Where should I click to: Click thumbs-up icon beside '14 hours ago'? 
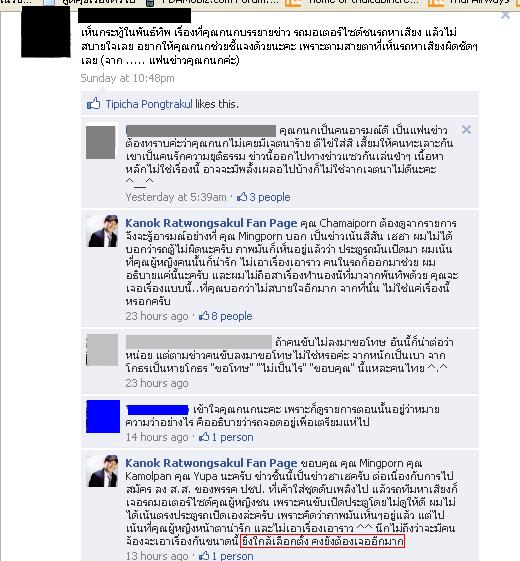204,436
